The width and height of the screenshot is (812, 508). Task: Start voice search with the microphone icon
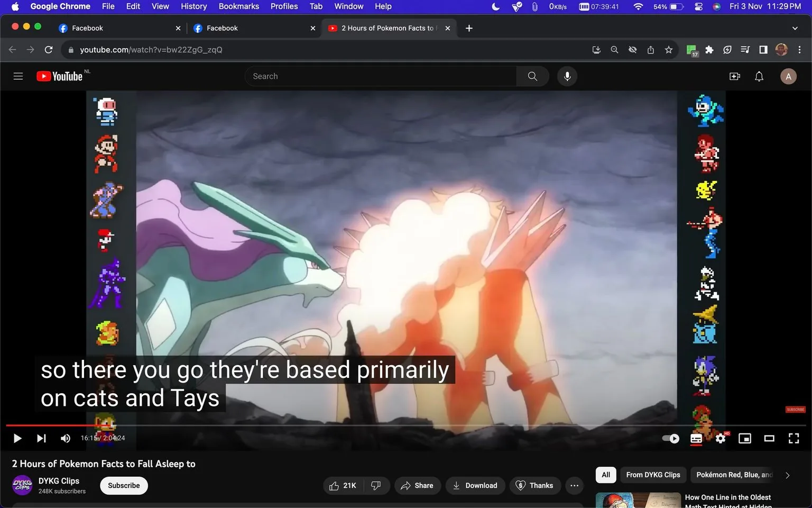pos(567,76)
